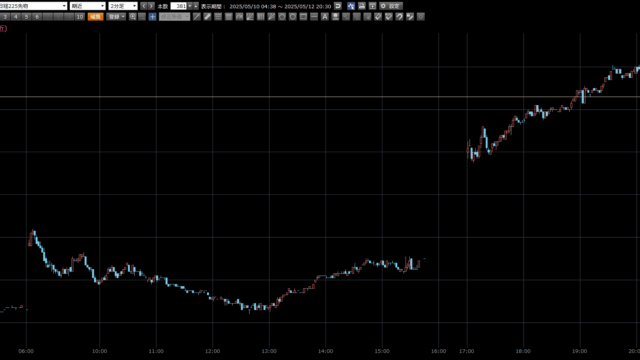
Task: Click the reset display period icon
Action: click(x=338, y=6)
